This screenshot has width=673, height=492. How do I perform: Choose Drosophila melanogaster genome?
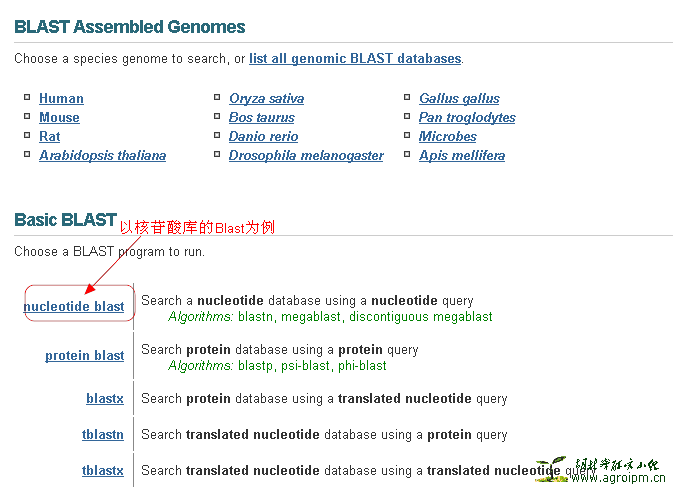tap(306, 155)
